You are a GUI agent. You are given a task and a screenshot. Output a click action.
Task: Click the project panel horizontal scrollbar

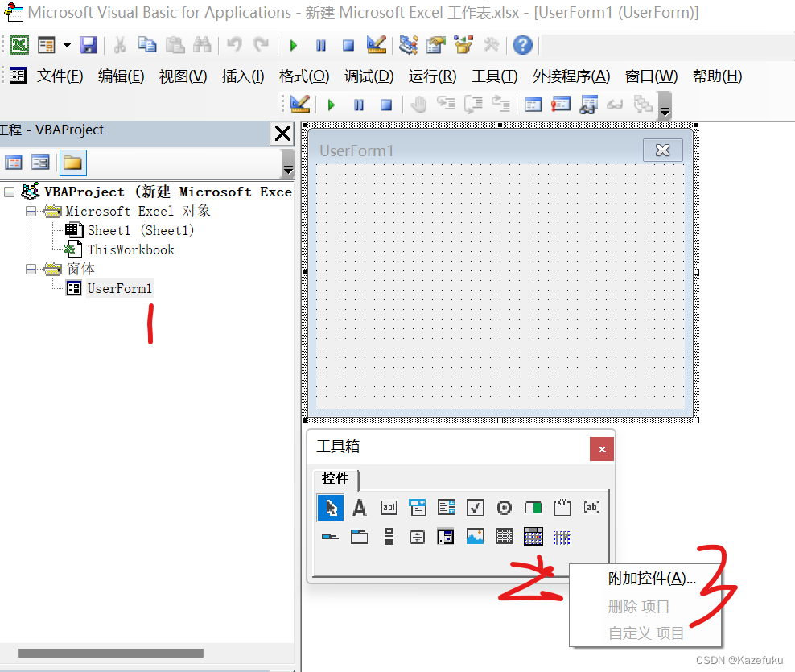coord(110,653)
